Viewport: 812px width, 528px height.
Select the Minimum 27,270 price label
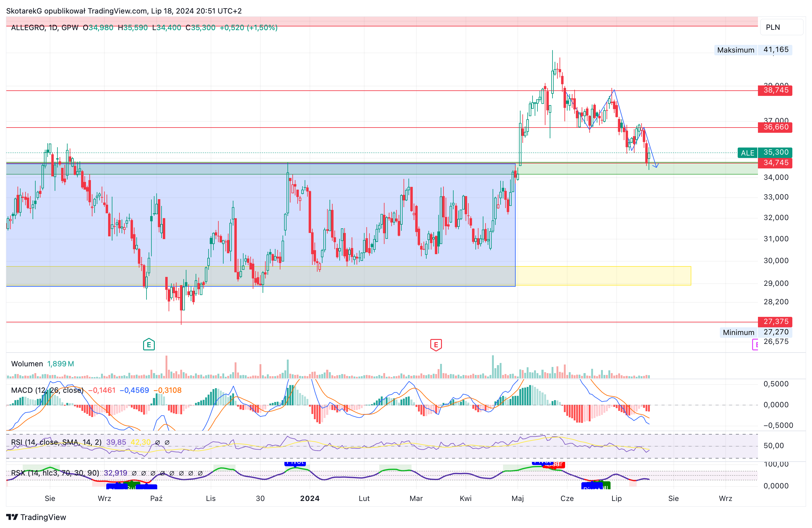[x=756, y=332]
